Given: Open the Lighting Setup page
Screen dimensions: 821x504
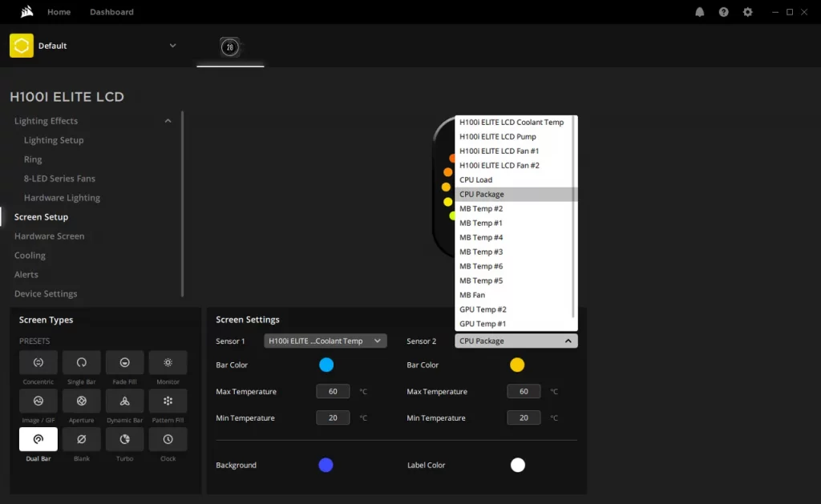Looking at the screenshot, I should [54, 140].
